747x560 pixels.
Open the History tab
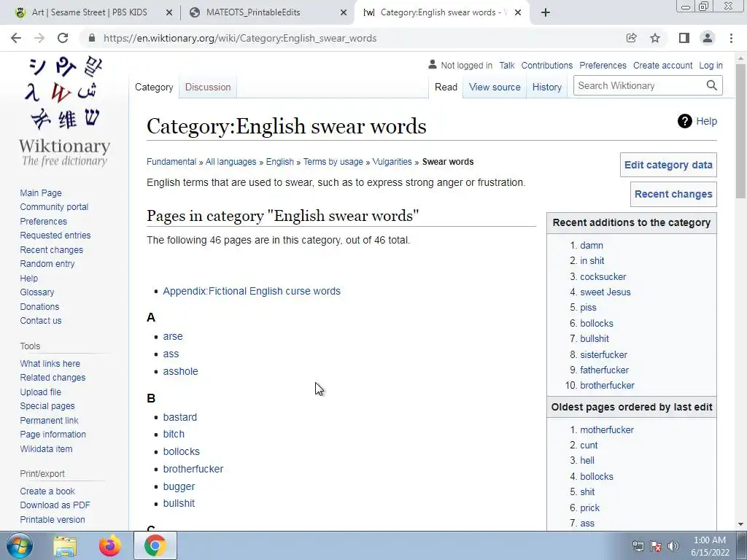coord(547,87)
